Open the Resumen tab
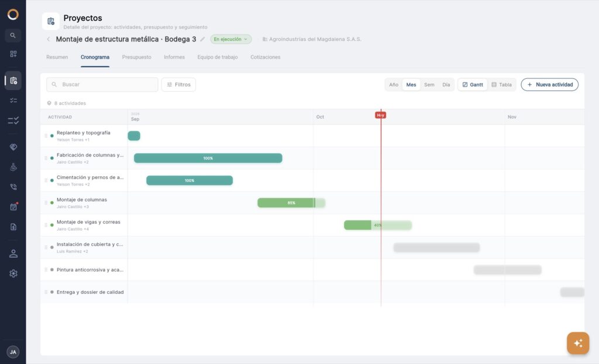 [x=57, y=57]
